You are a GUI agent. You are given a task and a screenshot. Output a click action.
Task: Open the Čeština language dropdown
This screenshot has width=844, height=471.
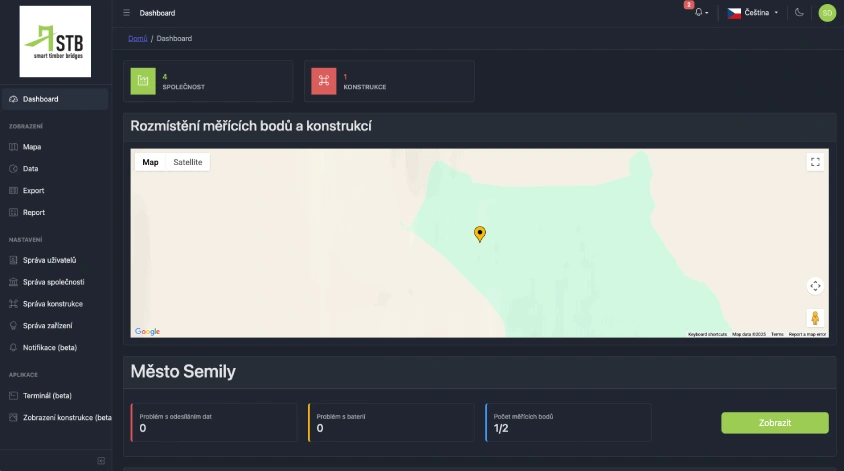point(753,13)
